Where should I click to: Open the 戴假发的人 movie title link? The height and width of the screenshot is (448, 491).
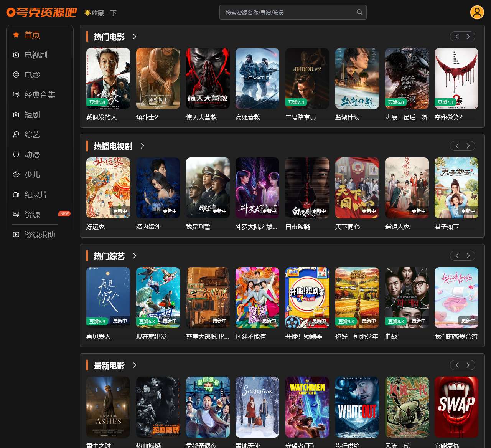click(102, 117)
